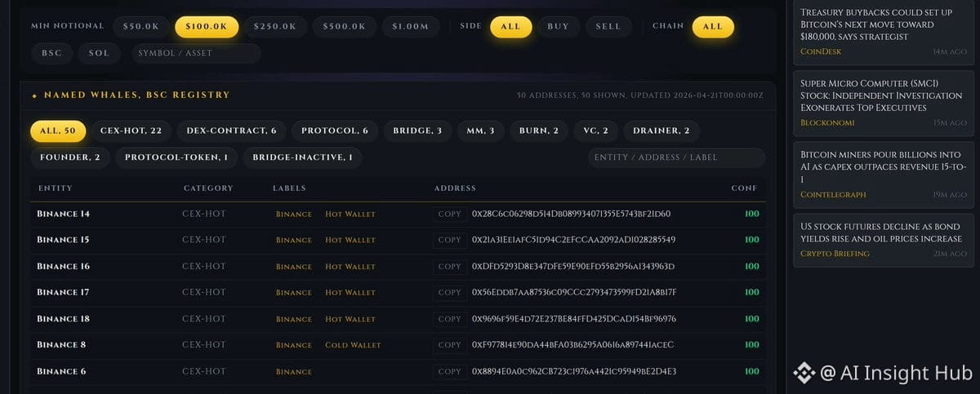Viewport: 980px width, 394px height.
Task: Choose the $250.0K min notional chip
Action: pos(275,26)
